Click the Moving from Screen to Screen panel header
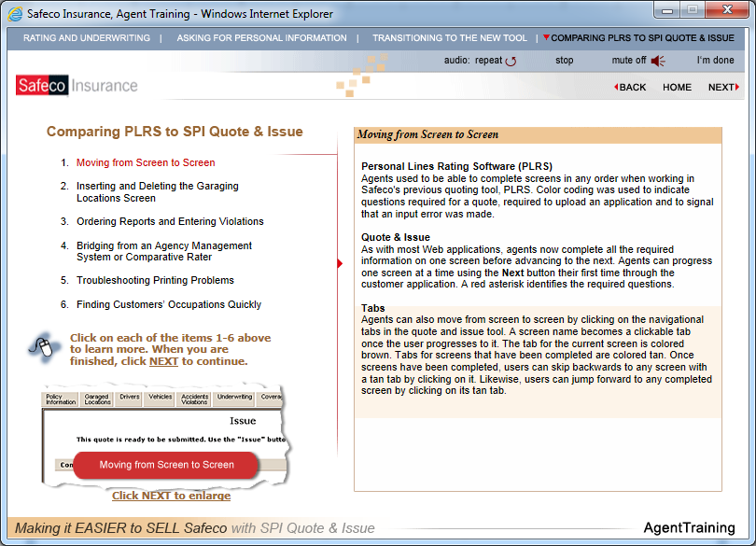 click(x=538, y=135)
